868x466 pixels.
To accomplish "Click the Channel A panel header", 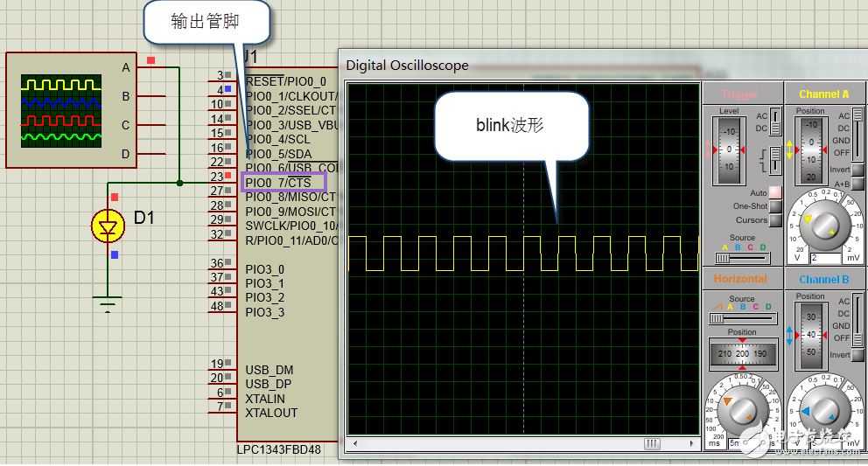I will click(x=824, y=94).
